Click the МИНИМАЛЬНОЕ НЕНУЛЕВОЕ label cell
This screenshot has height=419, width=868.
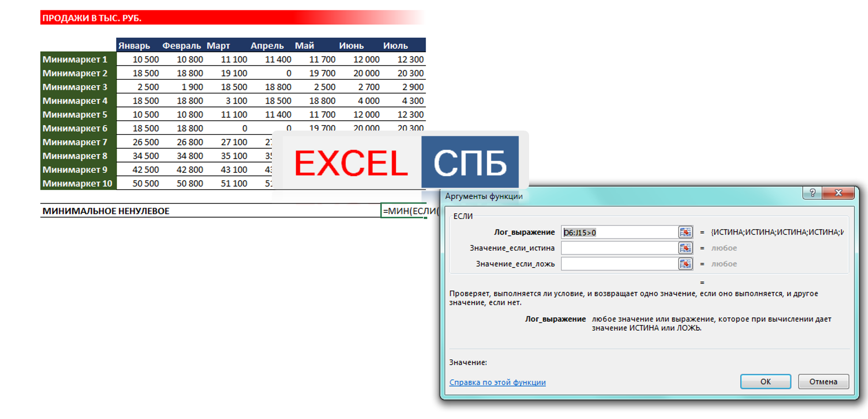click(x=106, y=211)
